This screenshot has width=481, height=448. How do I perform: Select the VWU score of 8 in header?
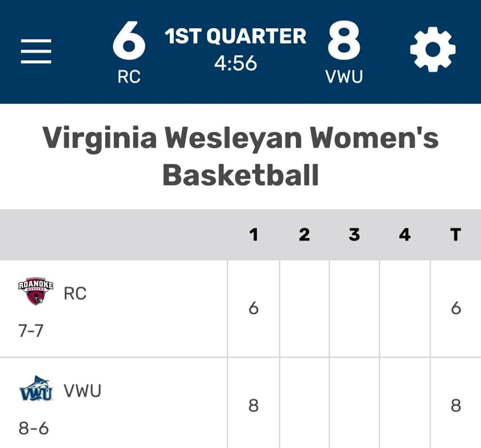tap(344, 41)
